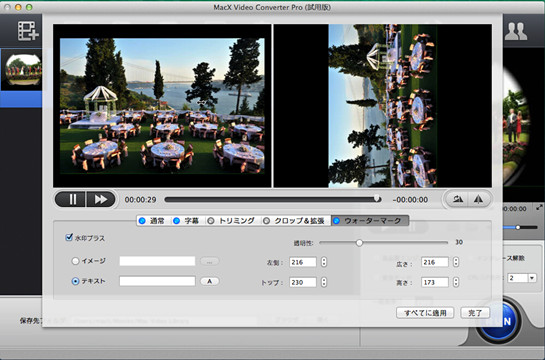Click the font style A button
Screen dimensions: 545x360
click(x=210, y=281)
